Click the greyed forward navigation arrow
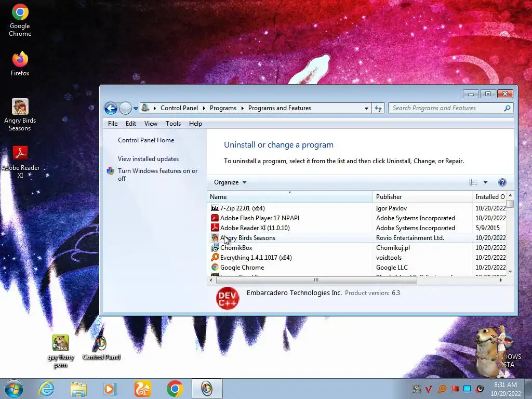 pos(125,108)
